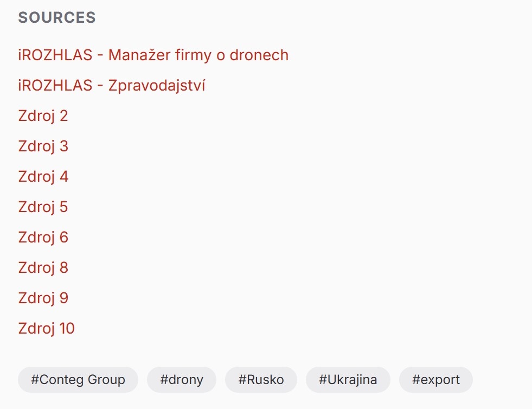Click the #drony tag pill
Image resolution: width=532 pixels, height=409 pixels.
point(182,380)
